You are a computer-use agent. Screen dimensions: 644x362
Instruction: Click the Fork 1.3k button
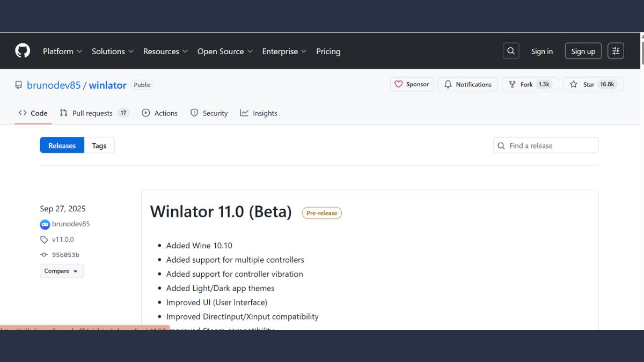tap(530, 84)
